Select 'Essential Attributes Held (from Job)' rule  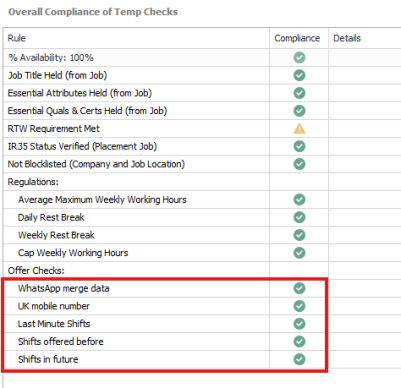80,93
